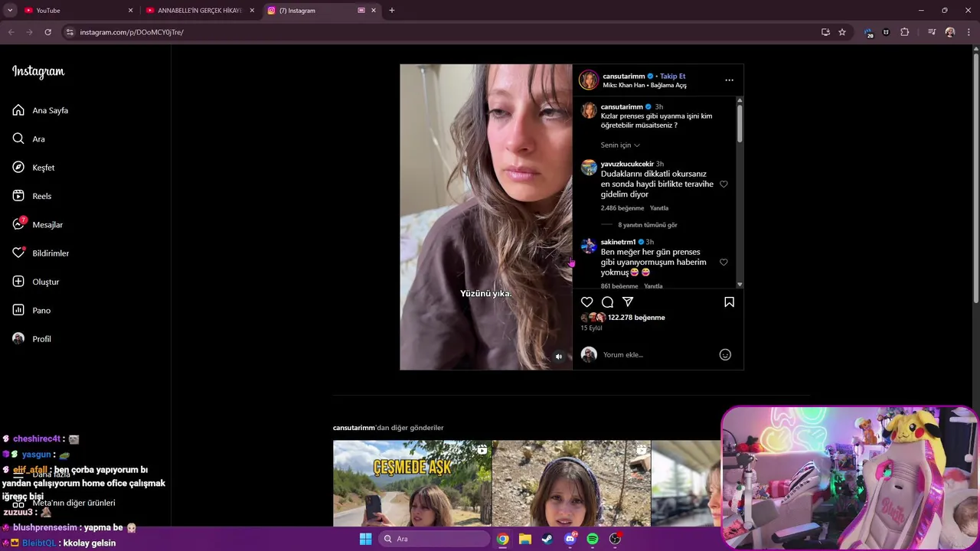Click the address bar URL
The width and height of the screenshot is (980, 551).
click(x=132, y=32)
